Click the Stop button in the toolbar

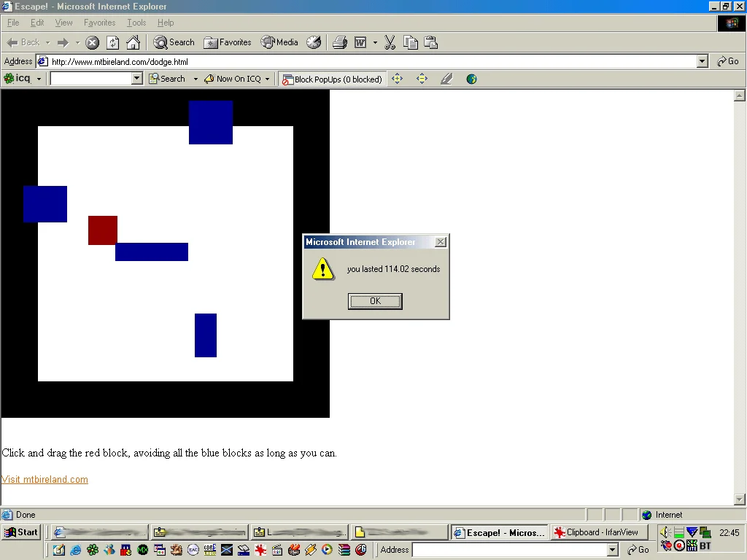point(93,42)
